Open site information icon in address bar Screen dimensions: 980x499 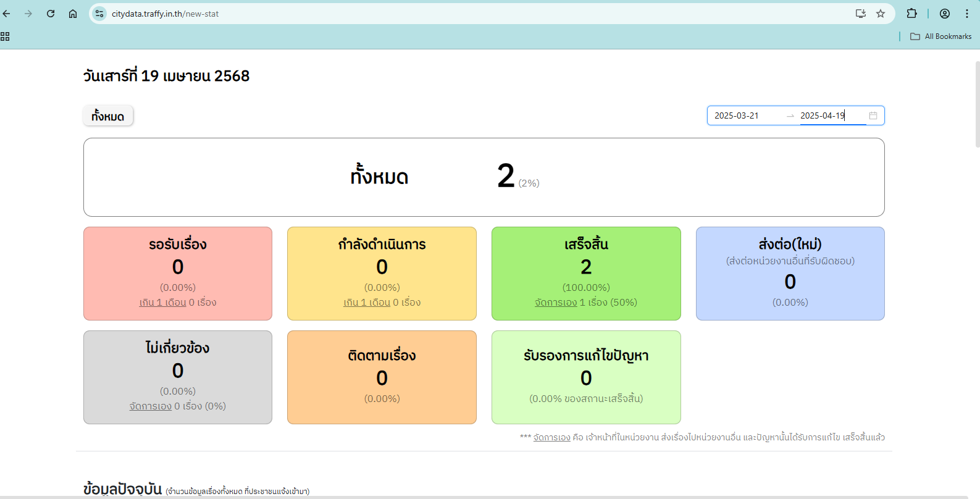point(99,14)
